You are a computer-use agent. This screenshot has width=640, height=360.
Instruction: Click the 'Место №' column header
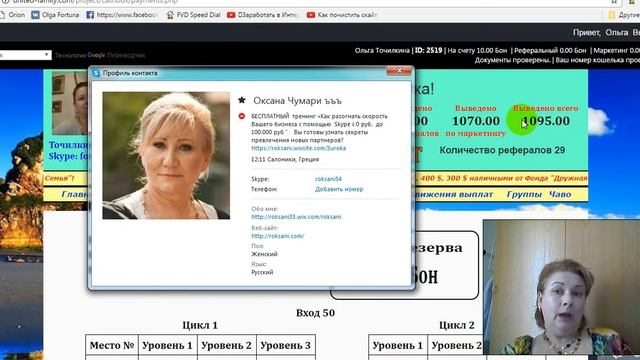(112, 345)
